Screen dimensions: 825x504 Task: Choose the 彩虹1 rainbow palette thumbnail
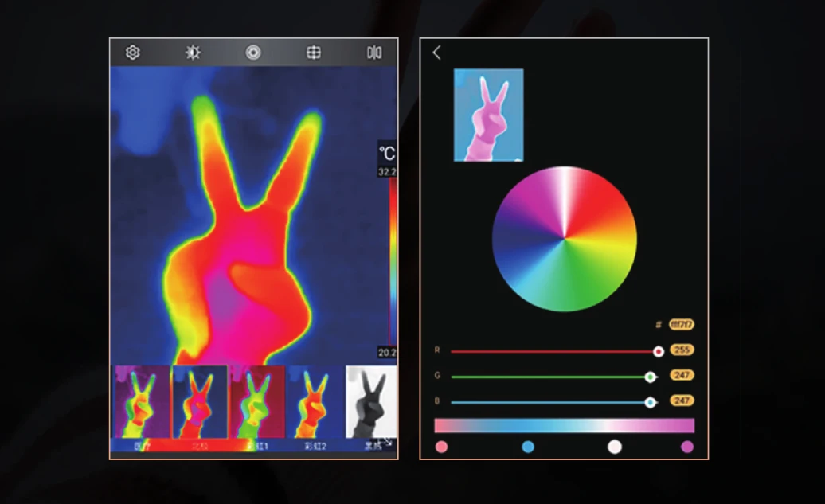tap(257, 401)
